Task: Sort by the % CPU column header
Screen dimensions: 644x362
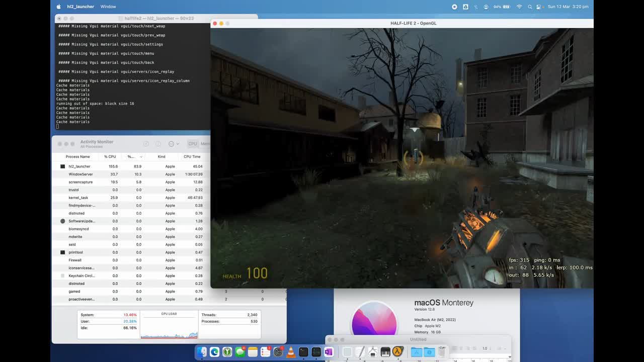Action: click(110, 157)
